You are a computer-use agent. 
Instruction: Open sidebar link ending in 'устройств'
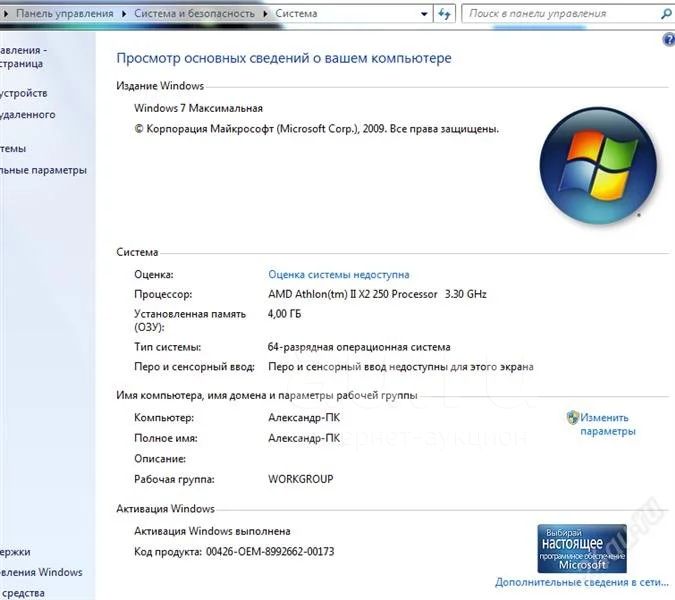(24, 93)
